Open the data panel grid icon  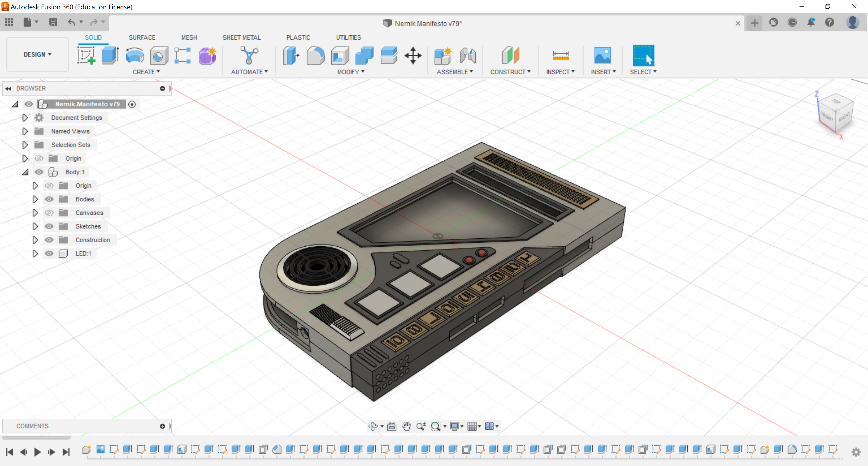9,22
